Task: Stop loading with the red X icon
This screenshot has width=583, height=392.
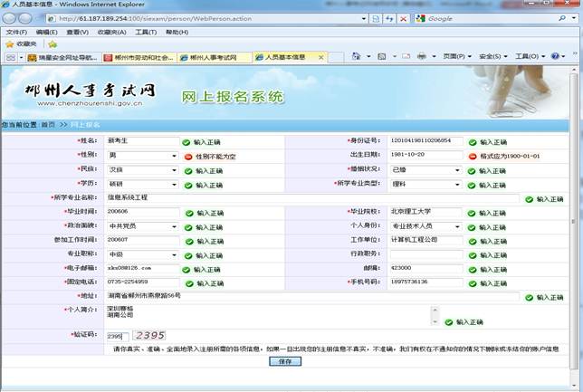Action: click(403, 19)
